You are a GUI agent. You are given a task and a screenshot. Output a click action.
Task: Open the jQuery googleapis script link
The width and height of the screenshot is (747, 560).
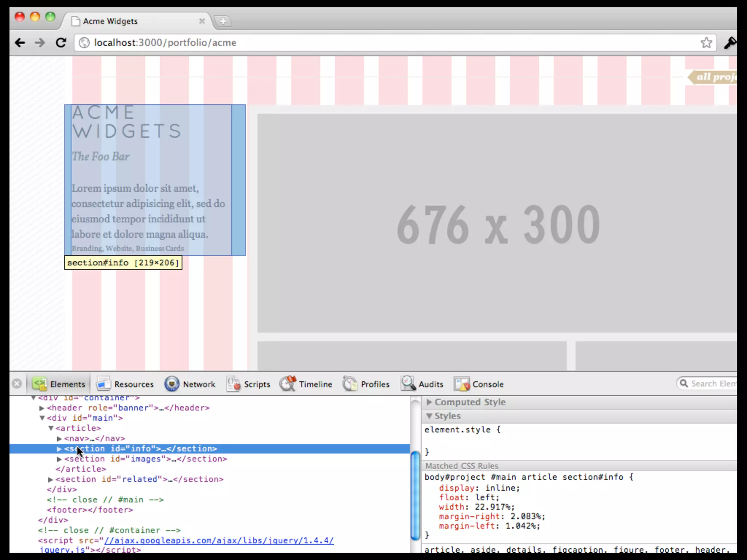coord(219,540)
